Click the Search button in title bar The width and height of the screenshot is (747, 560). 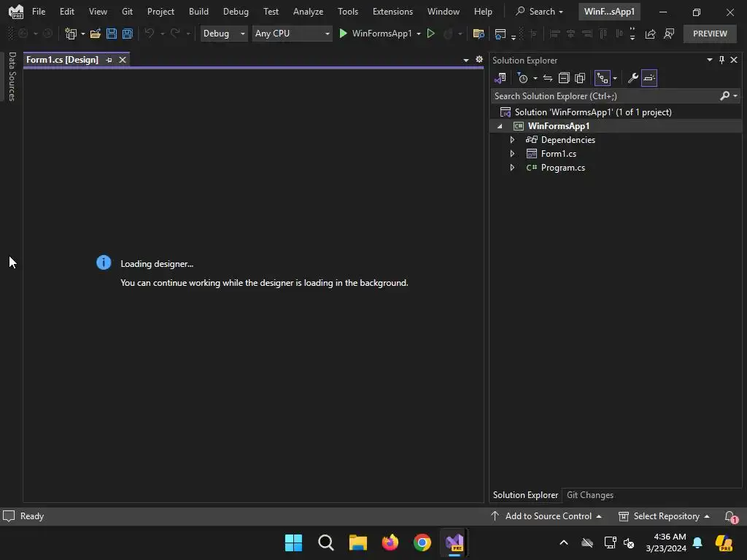[x=539, y=12]
